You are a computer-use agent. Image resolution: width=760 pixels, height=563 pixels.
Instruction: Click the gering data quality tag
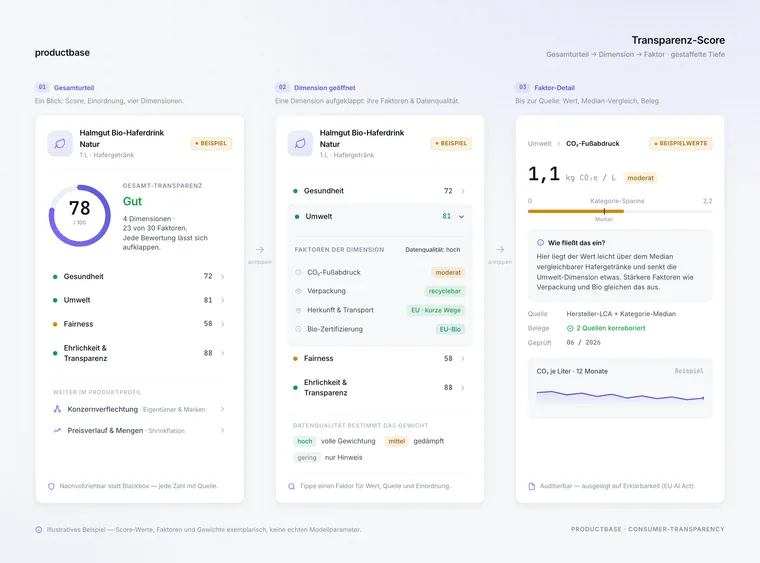click(307, 457)
